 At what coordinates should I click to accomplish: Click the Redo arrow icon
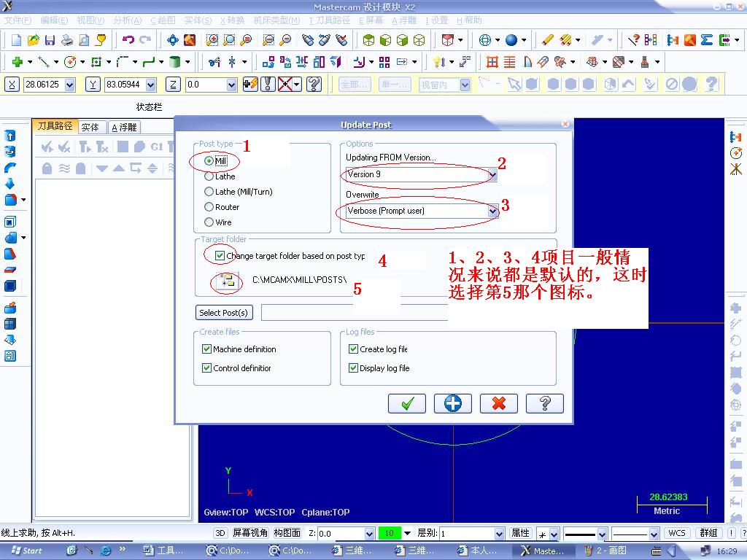tap(145, 39)
